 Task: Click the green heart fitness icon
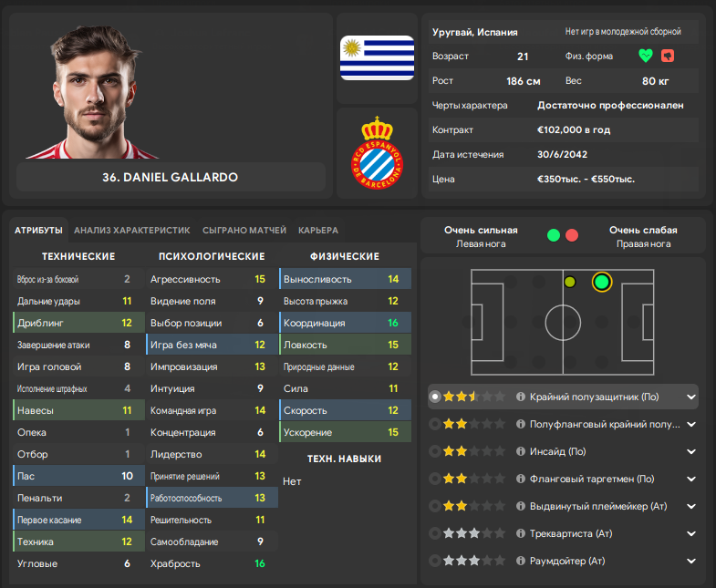[x=646, y=57]
